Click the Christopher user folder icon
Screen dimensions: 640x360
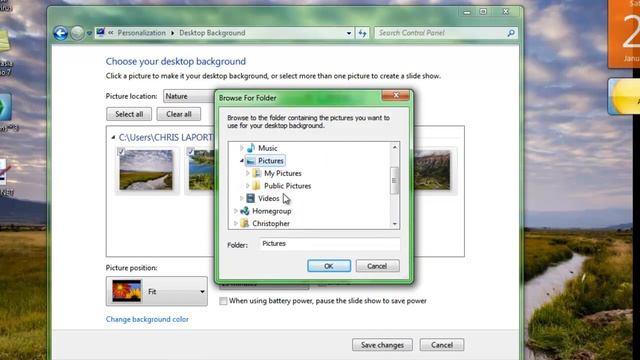tap(245, 224)
